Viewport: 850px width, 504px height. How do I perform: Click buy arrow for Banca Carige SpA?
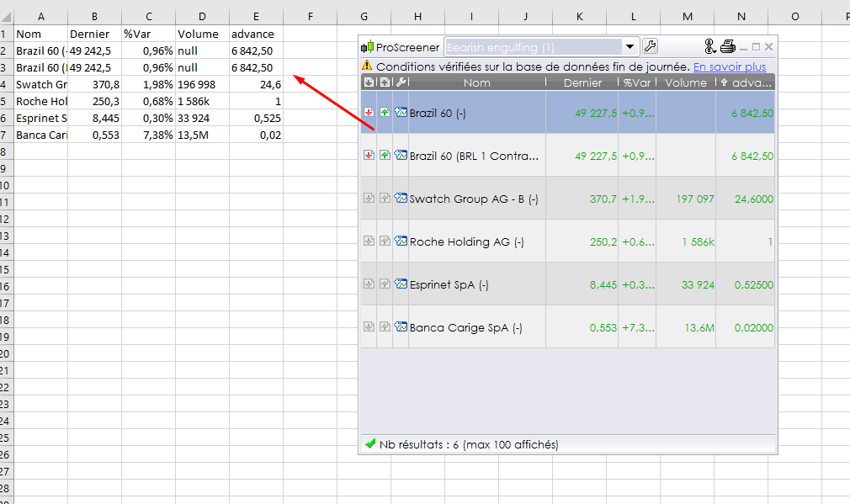click(385, 326)
